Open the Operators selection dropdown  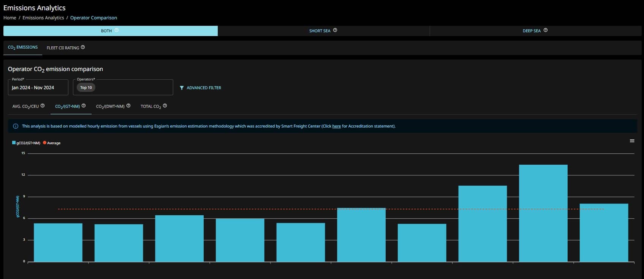pyautogui.click(x=123, y=88)
